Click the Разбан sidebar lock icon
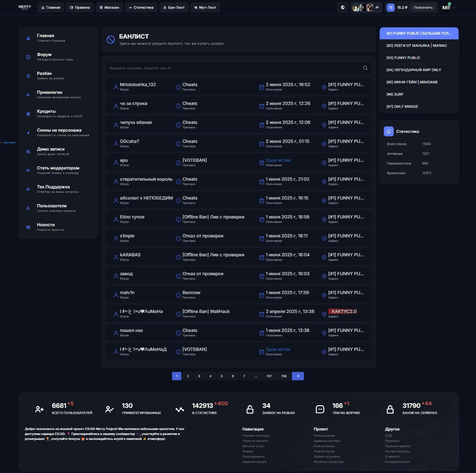 point(28,76)
